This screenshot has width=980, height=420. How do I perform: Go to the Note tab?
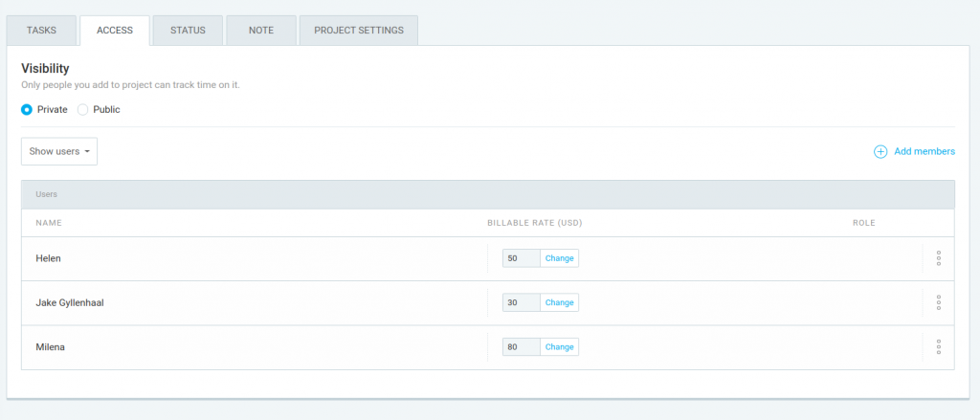click(260, 31)
